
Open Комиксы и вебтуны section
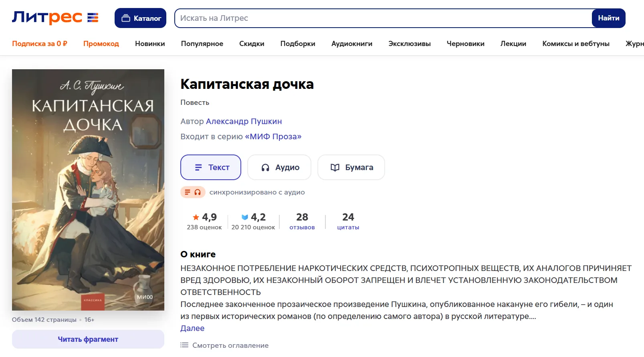(x=576, y=44)
